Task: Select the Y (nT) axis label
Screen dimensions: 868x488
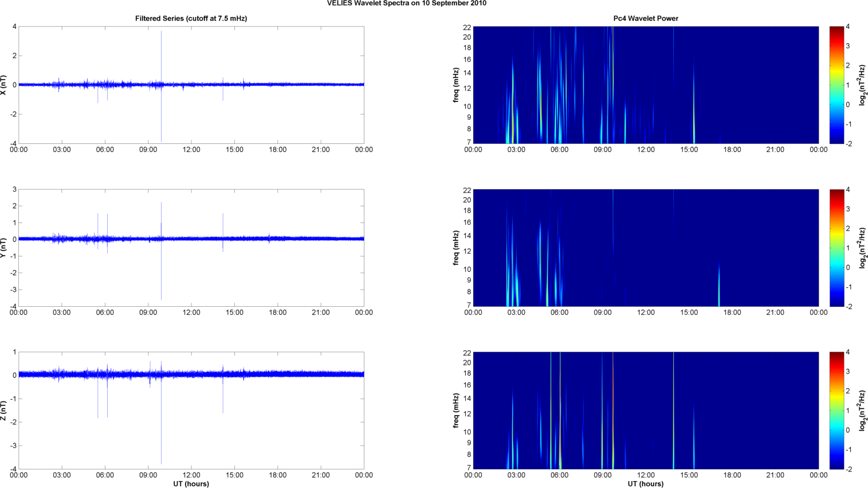Action: pos(5,248)
